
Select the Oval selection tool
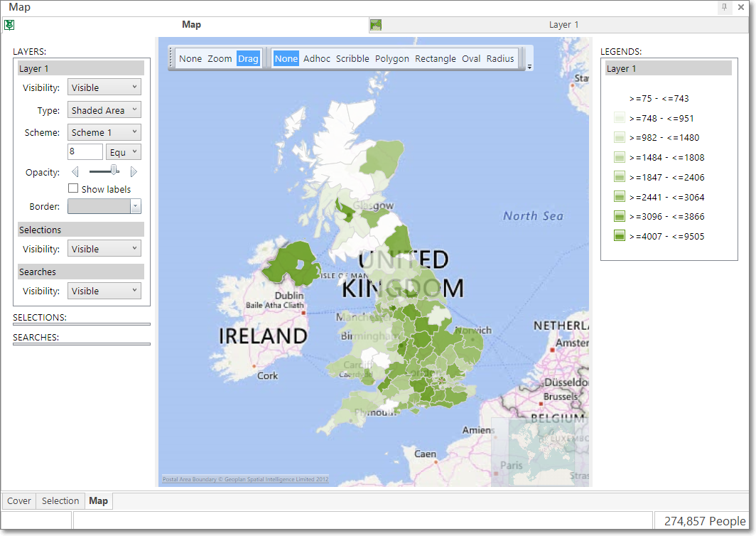point(471,58)
